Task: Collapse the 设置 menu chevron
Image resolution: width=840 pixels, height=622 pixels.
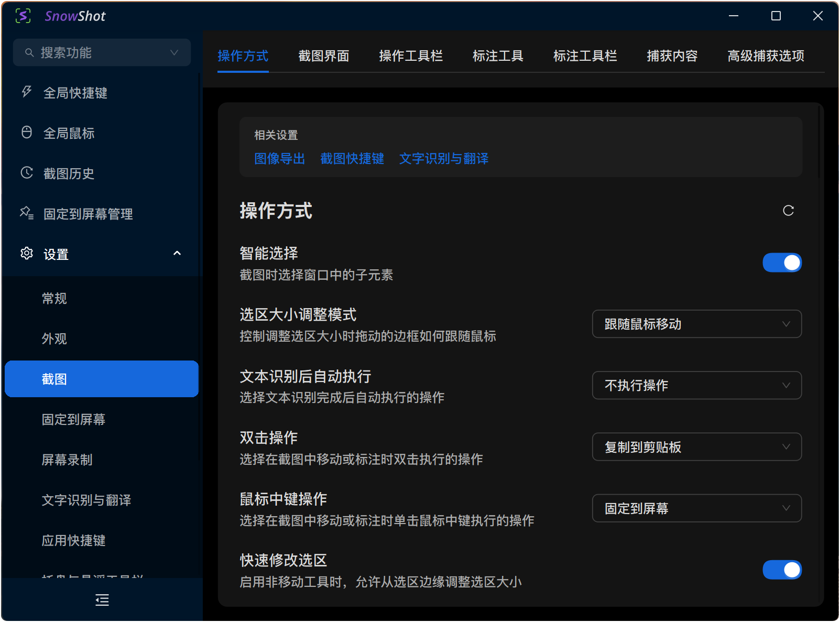Action: point(177,254)
